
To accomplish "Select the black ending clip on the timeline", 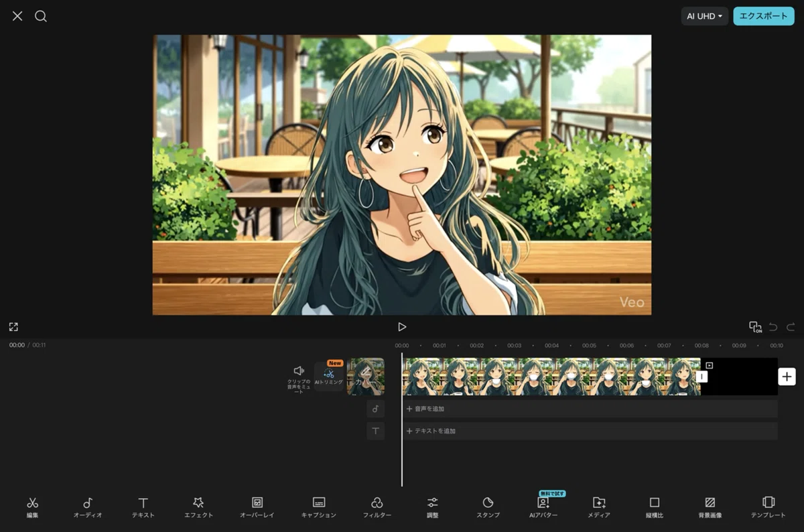I will coord(739,377).
